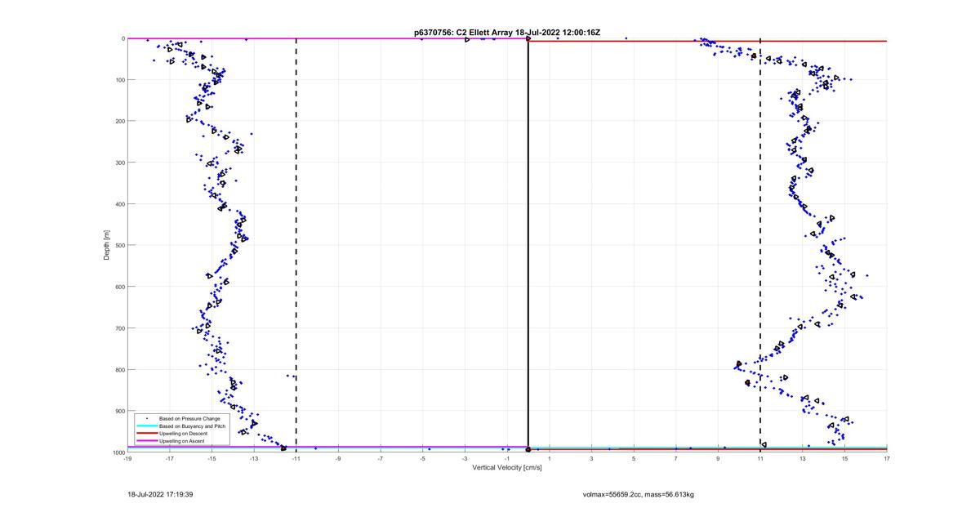Click the x-axis tick label "-17"
Viewport: 980px width, 508px height.
[x=169, y=458]
